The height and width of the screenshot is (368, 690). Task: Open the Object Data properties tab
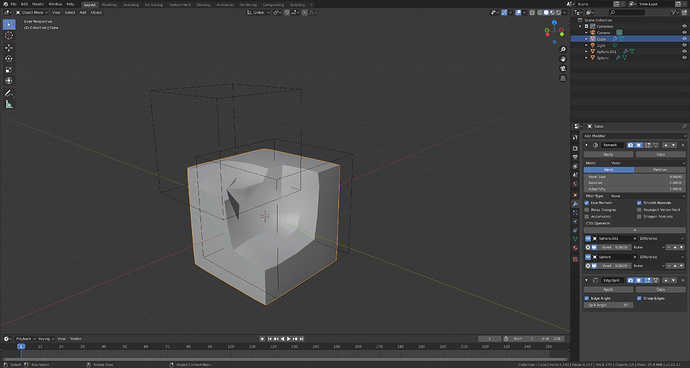(575, 239)
